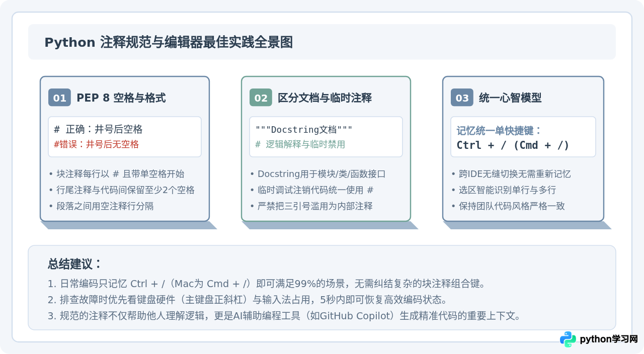This screenshot has width=644, height=354.
Task: Click the 01 number badge
Action: click(59, 98)
